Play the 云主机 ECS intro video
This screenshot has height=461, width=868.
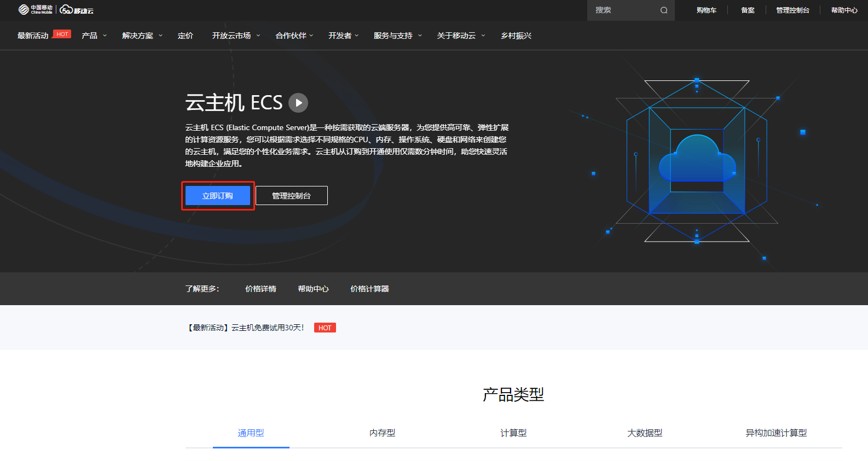coord(298,103)
